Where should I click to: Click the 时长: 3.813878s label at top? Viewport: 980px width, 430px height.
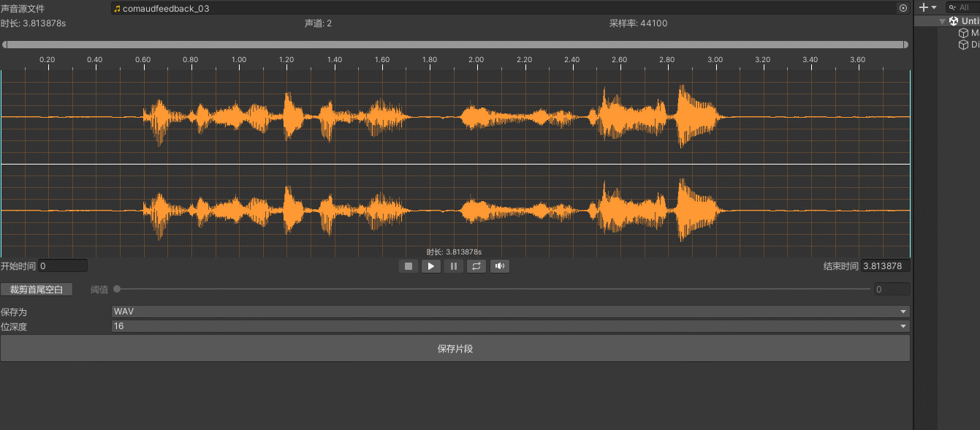(x=34, y=23)
